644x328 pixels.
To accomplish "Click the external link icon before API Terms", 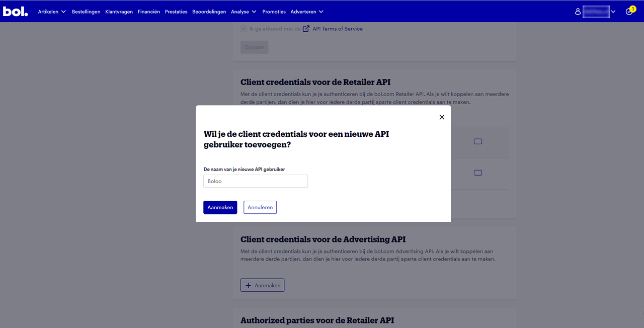I will pyautogui.click(x=306, y=29).
